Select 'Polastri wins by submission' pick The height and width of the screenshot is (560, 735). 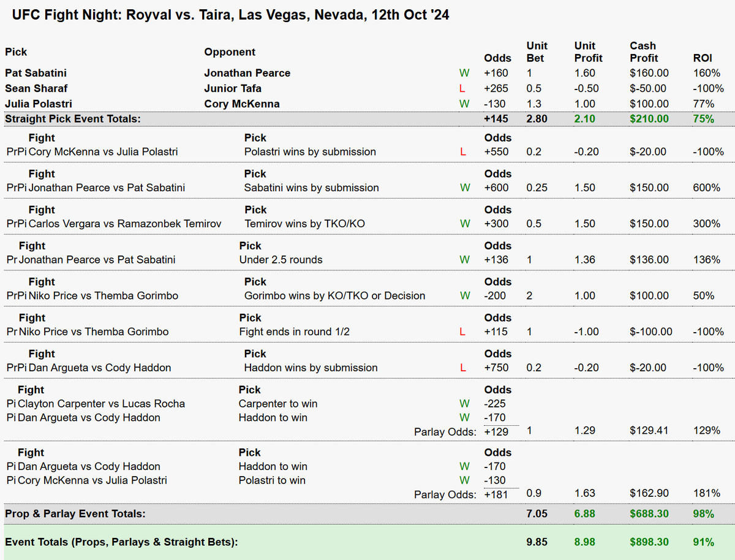pyautogui.click(x=310, y=151)
